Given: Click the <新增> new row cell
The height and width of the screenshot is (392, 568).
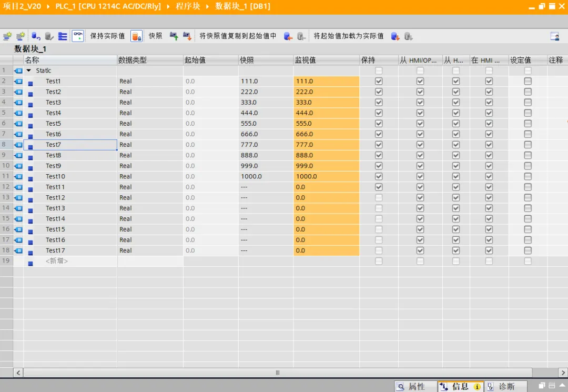Looking at the screenshot, I should (70, 261).
